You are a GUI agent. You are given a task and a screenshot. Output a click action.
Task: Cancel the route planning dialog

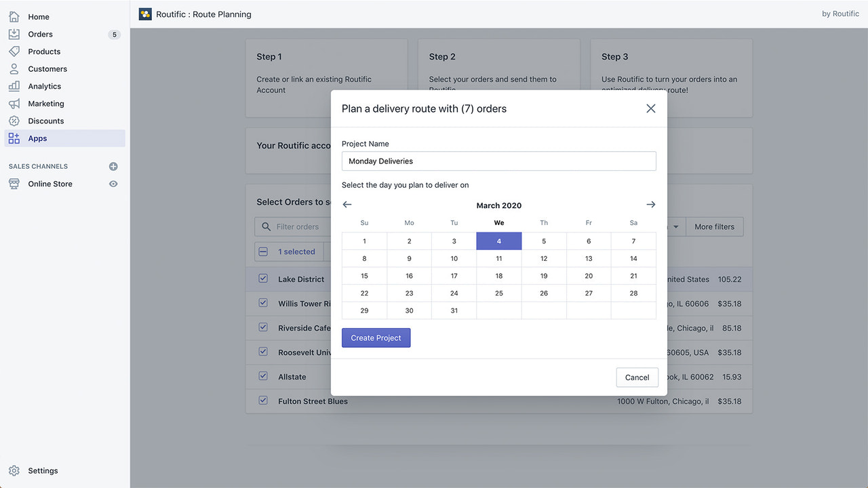[637, 377]
